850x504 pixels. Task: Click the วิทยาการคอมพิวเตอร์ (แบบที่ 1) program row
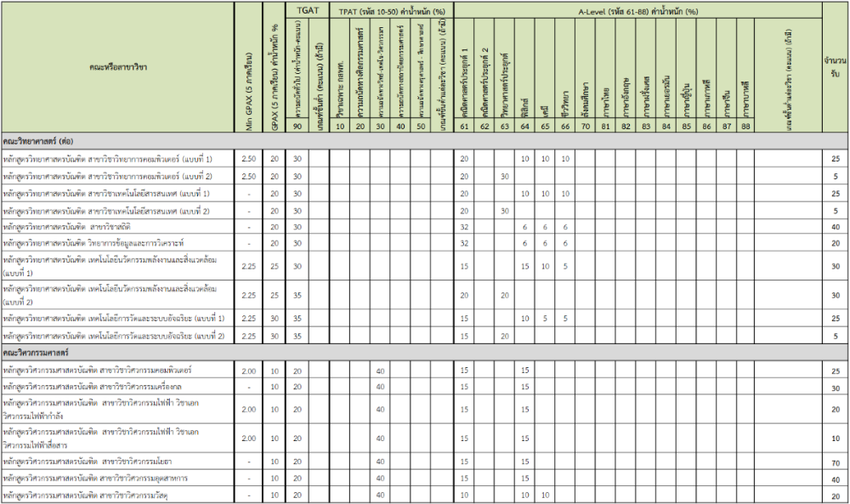click(x=108, y=159)
